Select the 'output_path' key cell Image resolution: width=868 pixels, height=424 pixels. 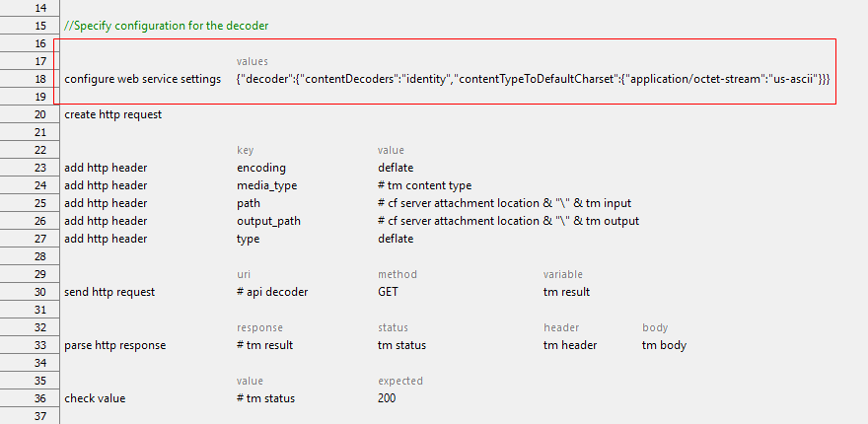point(268,221)
